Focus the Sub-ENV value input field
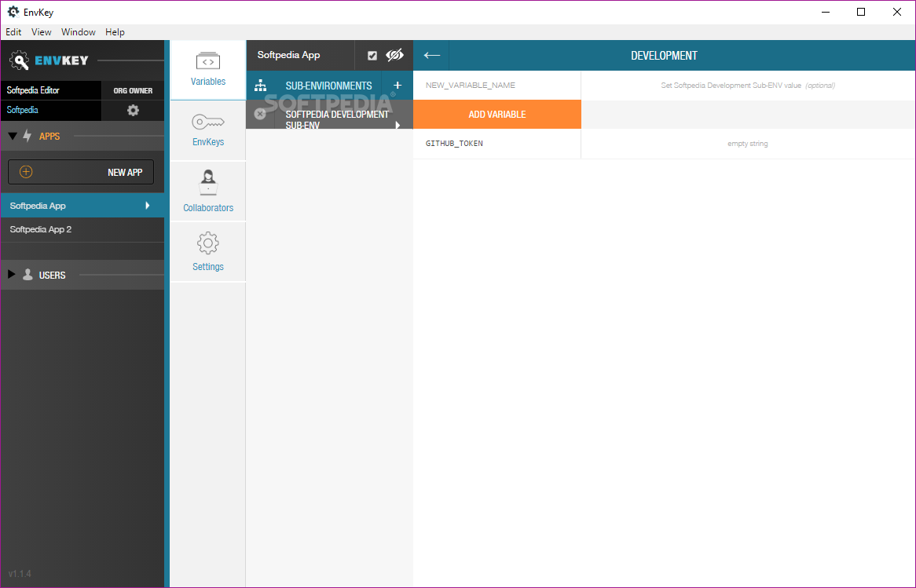The image size is (916, 588). (749, 86)
